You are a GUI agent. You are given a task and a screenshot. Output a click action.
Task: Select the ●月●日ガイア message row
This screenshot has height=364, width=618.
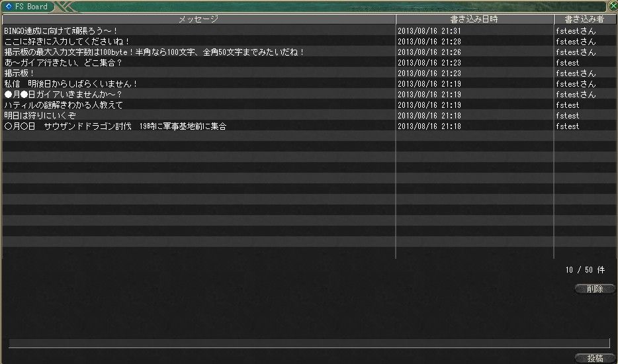(x=309, y=94)
